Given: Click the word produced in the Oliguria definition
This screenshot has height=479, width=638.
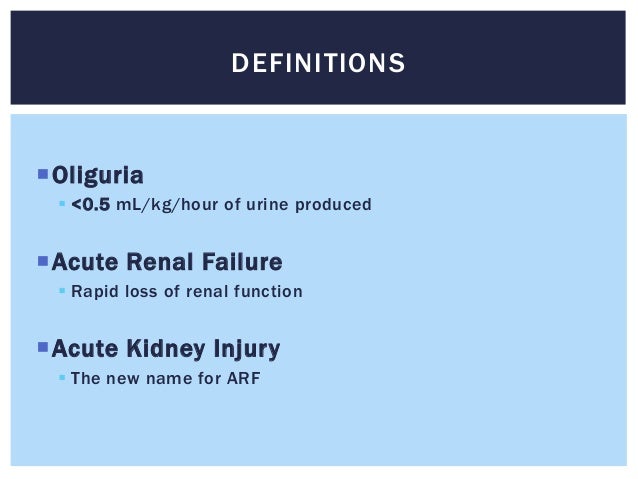Looking at the screenshot, I should (333, 205).
